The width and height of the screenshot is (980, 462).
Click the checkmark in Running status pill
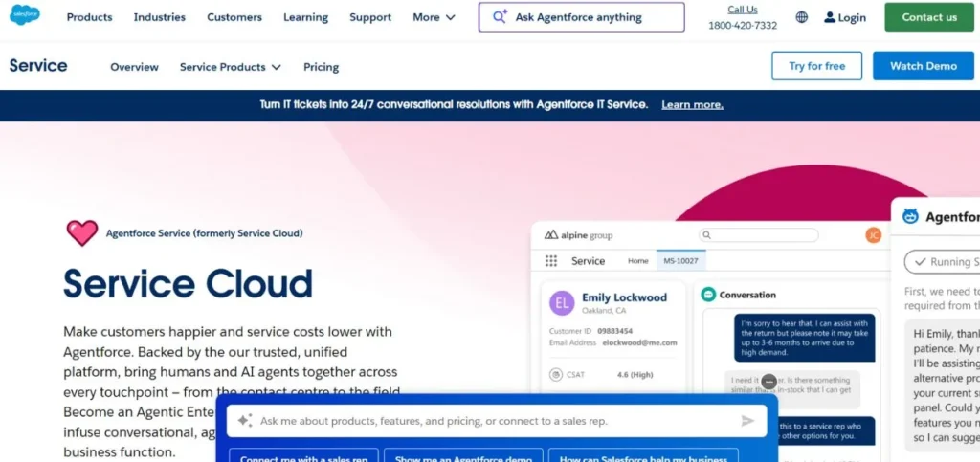point(920,261)
